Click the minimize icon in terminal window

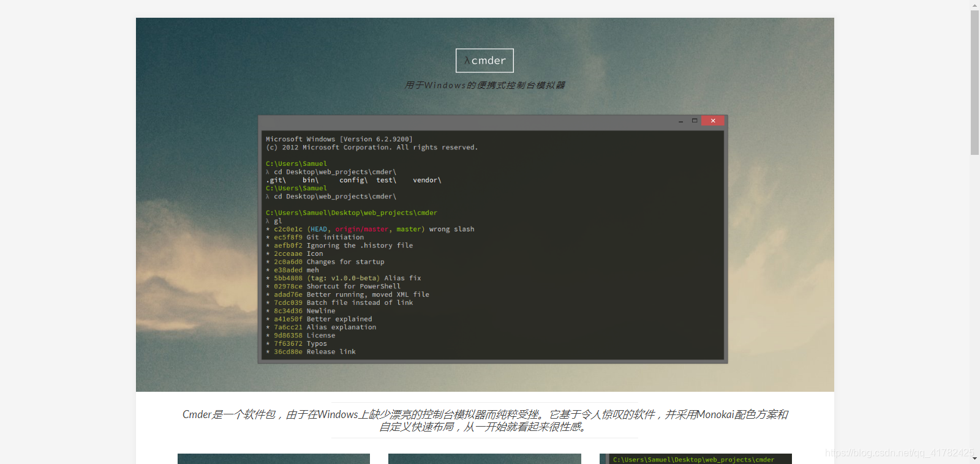pos(680,121)
